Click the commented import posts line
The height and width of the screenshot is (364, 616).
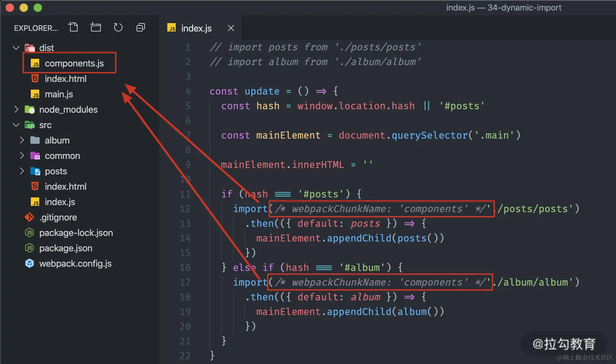click(315, 47)
